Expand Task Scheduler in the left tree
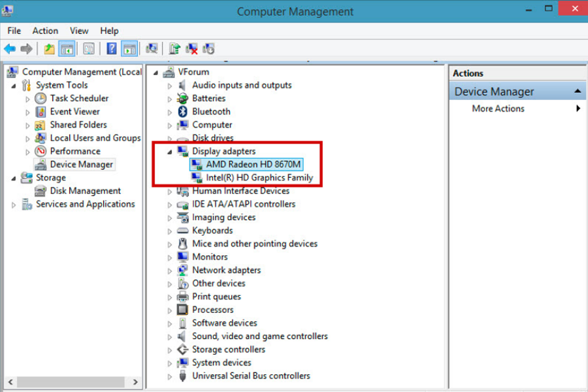 click(x=27, y=99)
